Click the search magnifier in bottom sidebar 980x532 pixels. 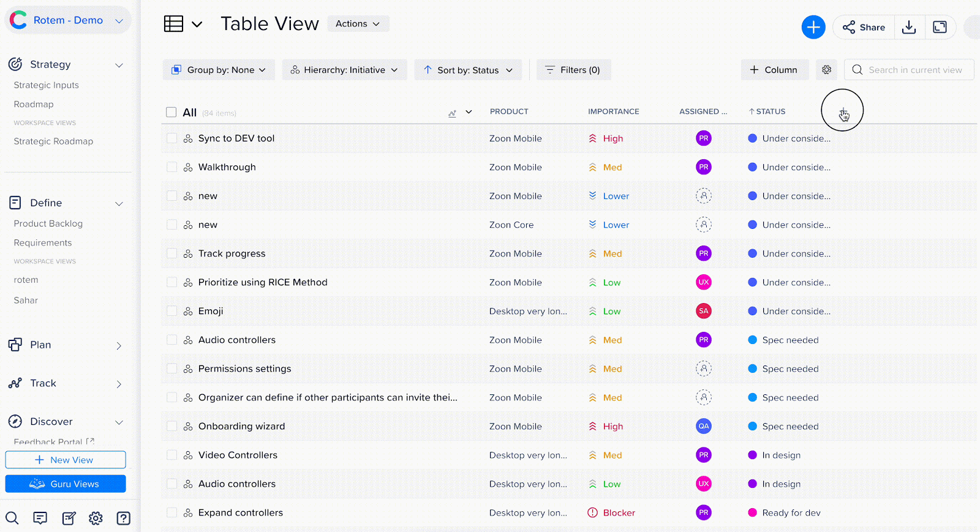[x=12, y=519]
